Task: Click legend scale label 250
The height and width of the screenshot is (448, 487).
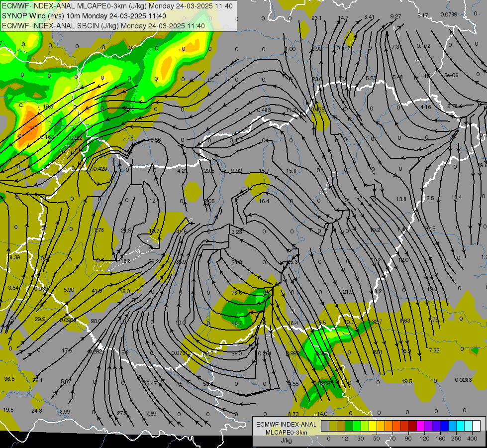Action: [x=456, y=439]
